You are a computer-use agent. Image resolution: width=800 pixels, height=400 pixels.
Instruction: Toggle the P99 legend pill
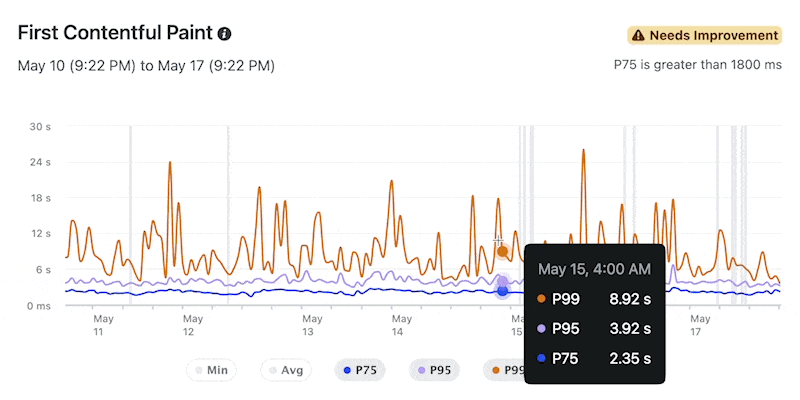(505, 370)
